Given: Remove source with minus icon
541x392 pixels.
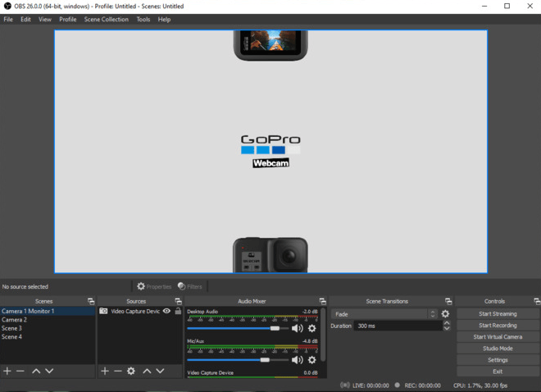Looking at the screenshot, I should (x=118, y=371).
